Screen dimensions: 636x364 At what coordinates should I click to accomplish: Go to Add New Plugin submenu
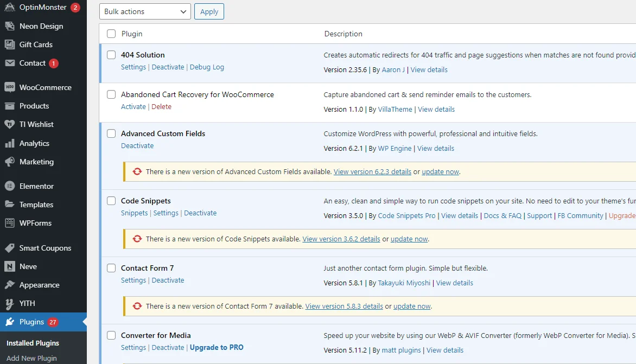(x=31, y=358)
